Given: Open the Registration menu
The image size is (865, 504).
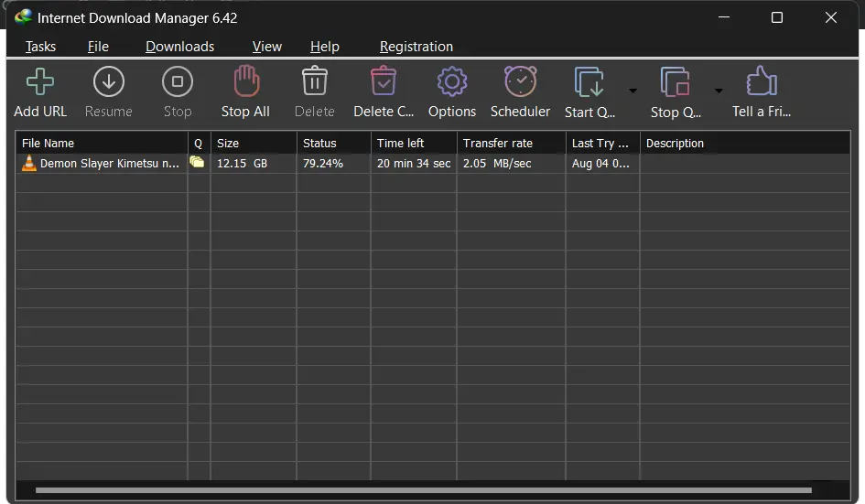Looking at the screenshot, I should point(416,47).
